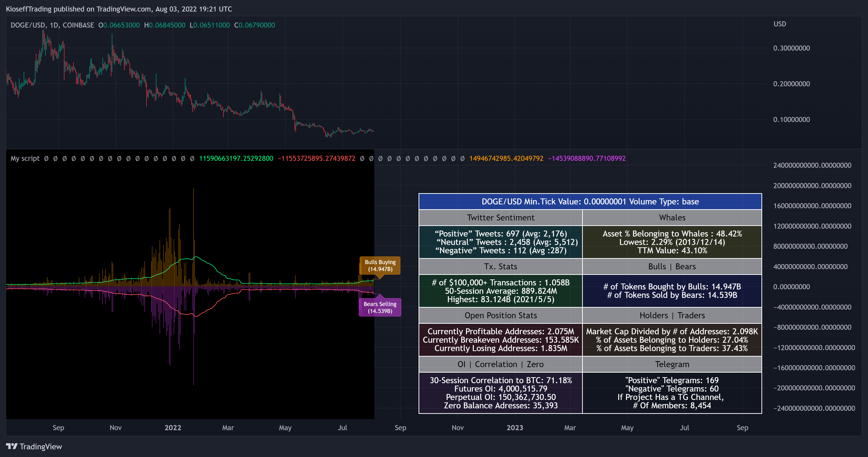Image resolution: width=868 pixels, height=457 pixels.
Task: Click the green value 11590663197.25292800
Action: [236, 158]
